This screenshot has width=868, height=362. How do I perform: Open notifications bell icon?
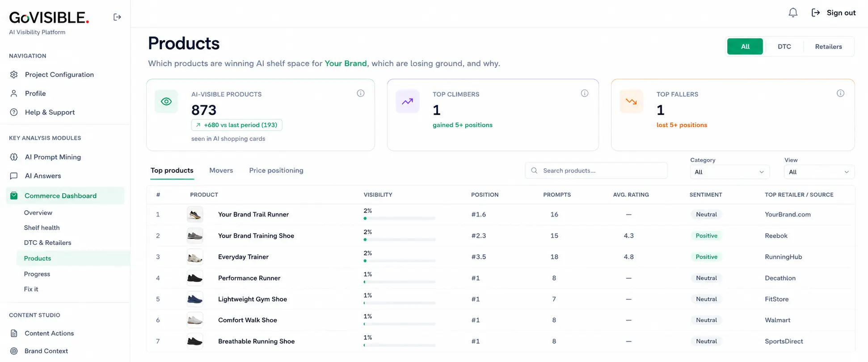(x=793, y=13)
